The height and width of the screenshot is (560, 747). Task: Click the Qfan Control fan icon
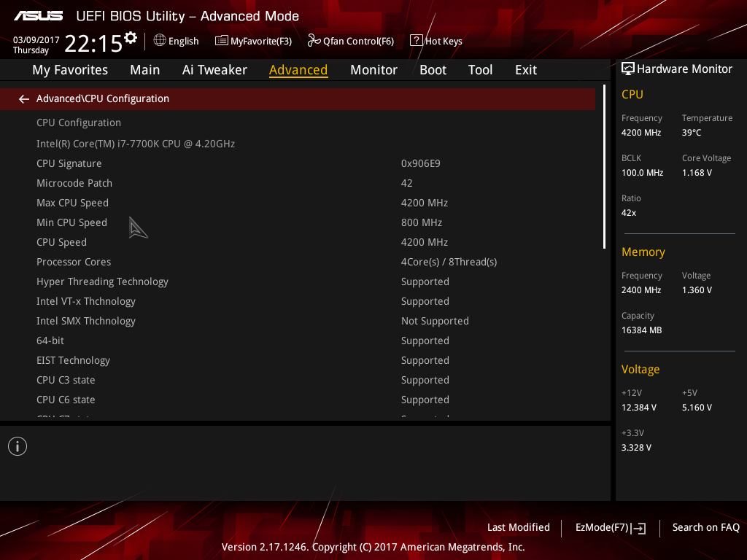314,41
